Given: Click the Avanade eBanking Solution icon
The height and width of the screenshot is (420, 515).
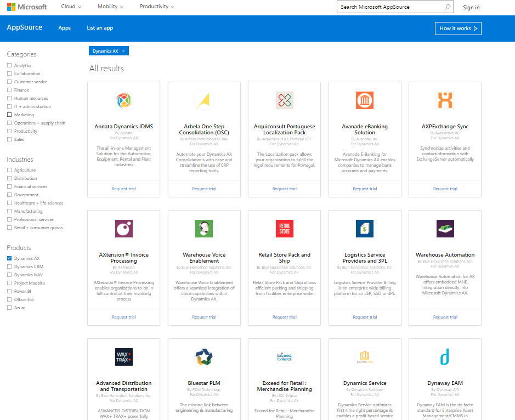Looking at the screenshot, I should point(365,101).
